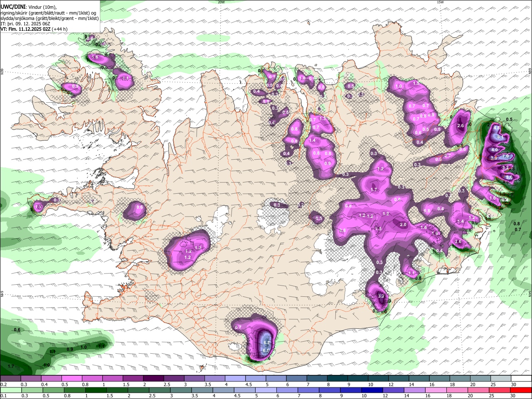Click the lavender swatch labeled 14 in rain scale
The image size is (532, 399).
tap(414, 390)
